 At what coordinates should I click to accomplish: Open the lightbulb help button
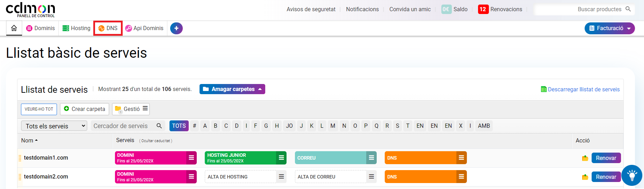coord(632,175)
